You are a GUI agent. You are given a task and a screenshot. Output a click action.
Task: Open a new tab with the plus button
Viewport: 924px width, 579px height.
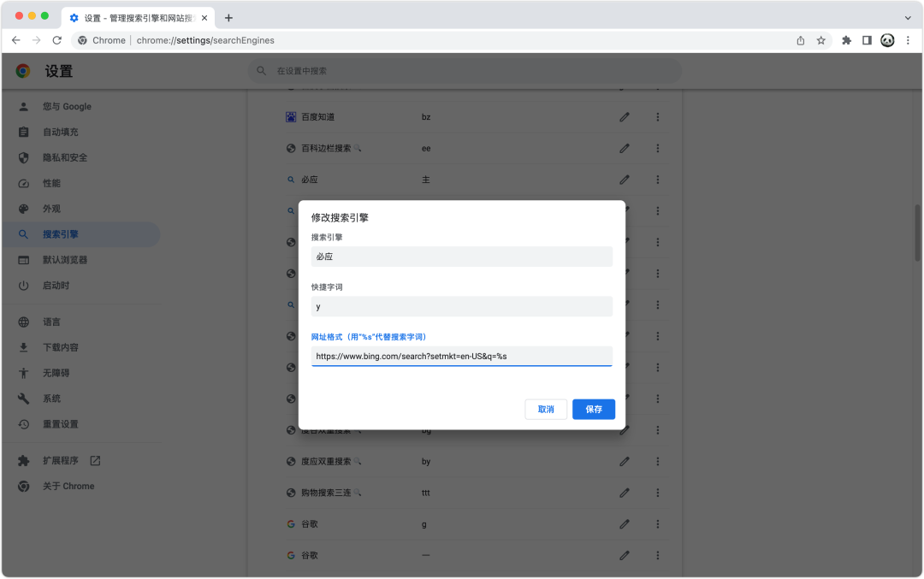[228, 18]
